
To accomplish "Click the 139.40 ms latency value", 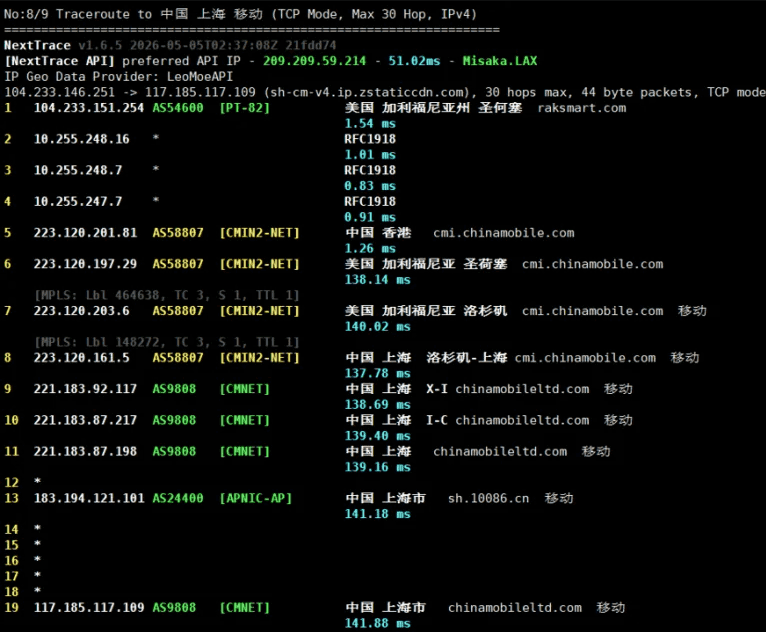I will 377,436.
